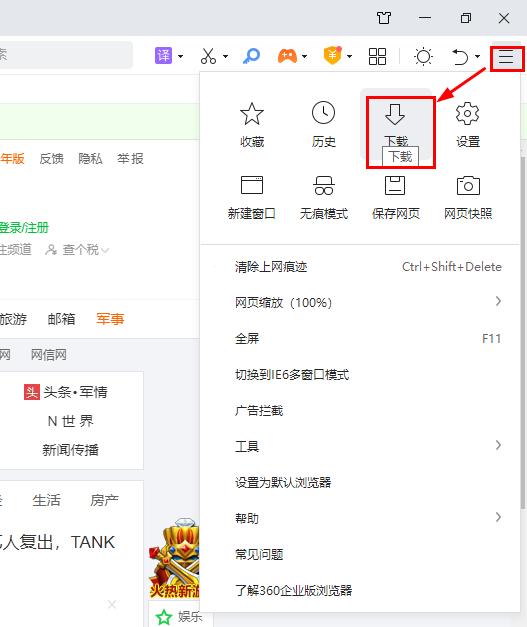Open the four-square apps grid icon
527x627 pixels.
(x=377, y=56)
